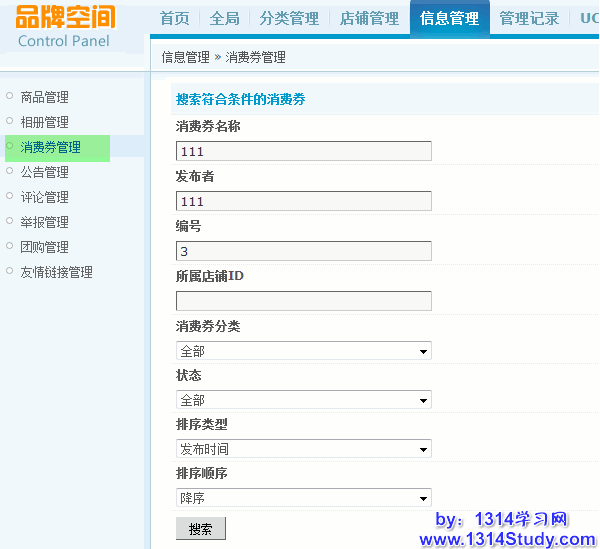Screen dimensions: 600x549
Task: Switch to the 全局 tab
Action: point(224,18)
